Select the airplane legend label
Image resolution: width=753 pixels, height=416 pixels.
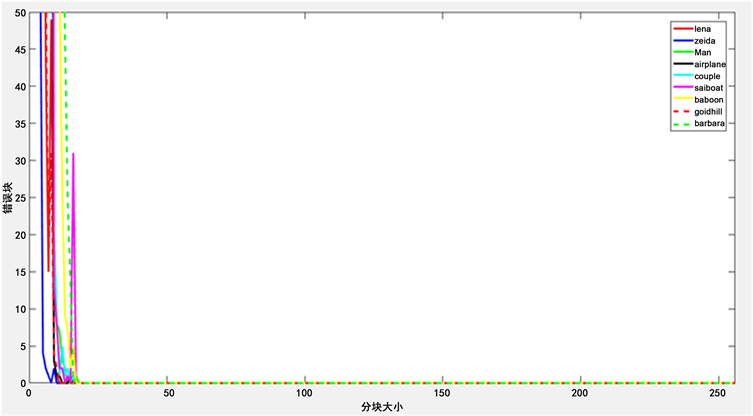tap(709, 63)
